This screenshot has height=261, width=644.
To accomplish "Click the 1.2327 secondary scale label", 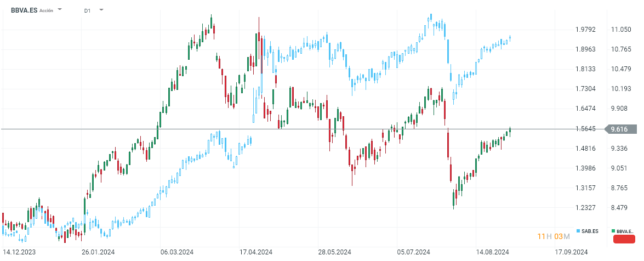I will (585, 208).
